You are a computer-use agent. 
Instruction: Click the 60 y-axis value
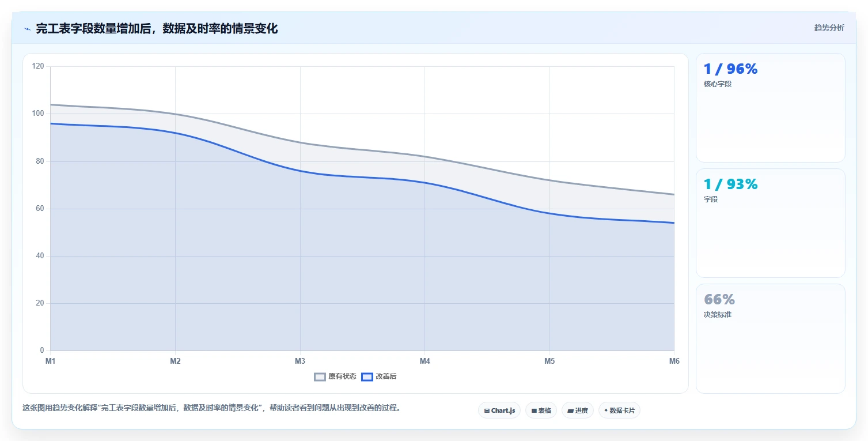[40, 209]
